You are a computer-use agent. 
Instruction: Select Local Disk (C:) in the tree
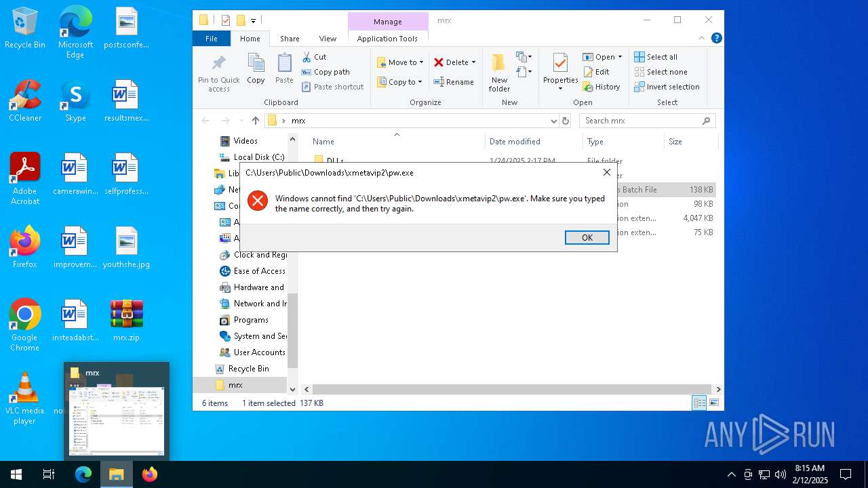pos(252,157)
